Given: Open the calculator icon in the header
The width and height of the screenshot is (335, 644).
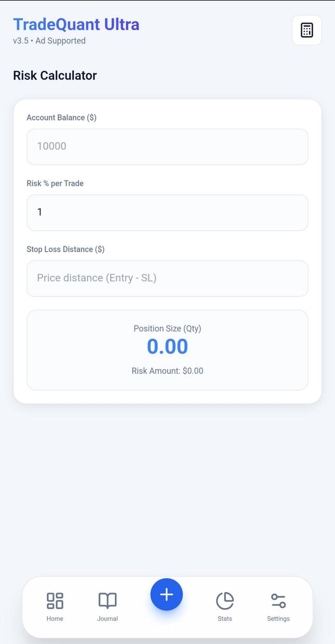Looking at the screenshot, I should pyautogui.click(x=306, y=30).
